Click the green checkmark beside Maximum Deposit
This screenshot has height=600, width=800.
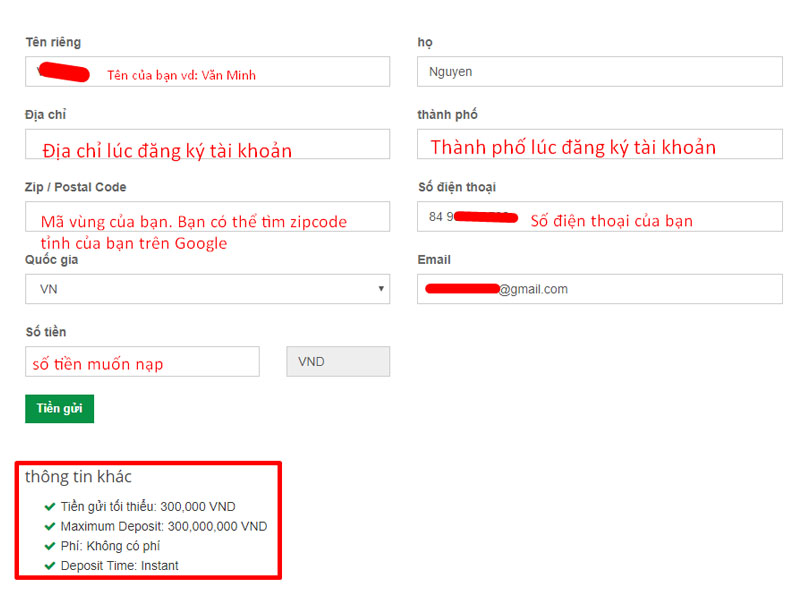coord(50,526)
